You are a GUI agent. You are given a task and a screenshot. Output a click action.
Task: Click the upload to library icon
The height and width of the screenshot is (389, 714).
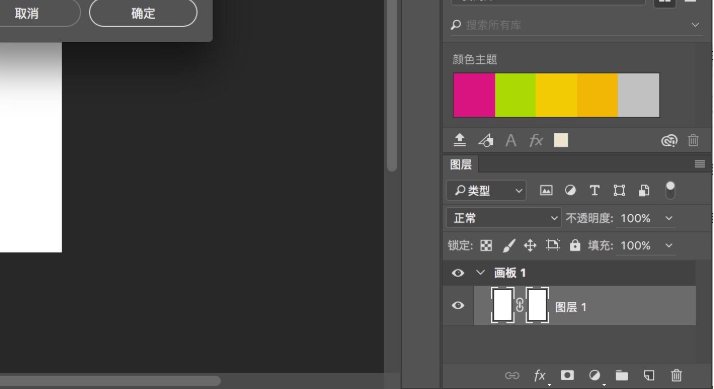459,140
